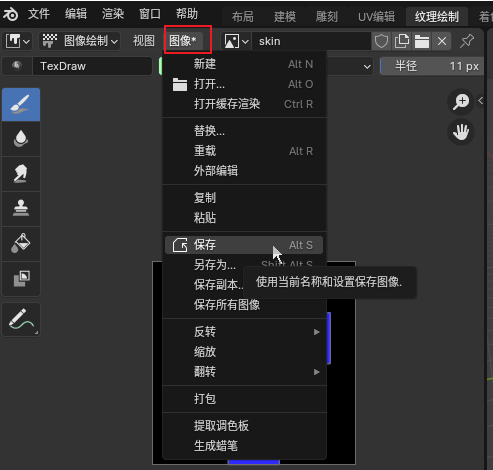Open the 文件 menu
Viewport: 493px width, 470px height.
pos(39,14)
